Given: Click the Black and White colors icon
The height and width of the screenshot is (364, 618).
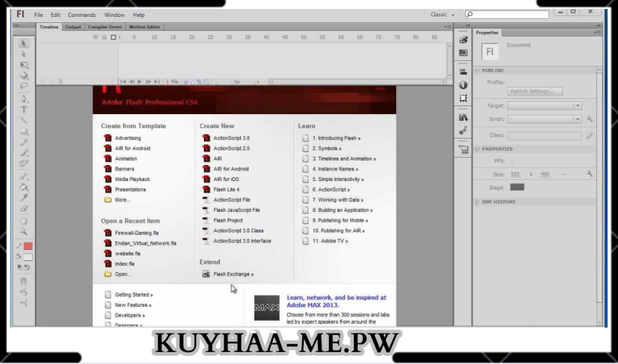Looking at the screenshot, I should pos(19,267).
